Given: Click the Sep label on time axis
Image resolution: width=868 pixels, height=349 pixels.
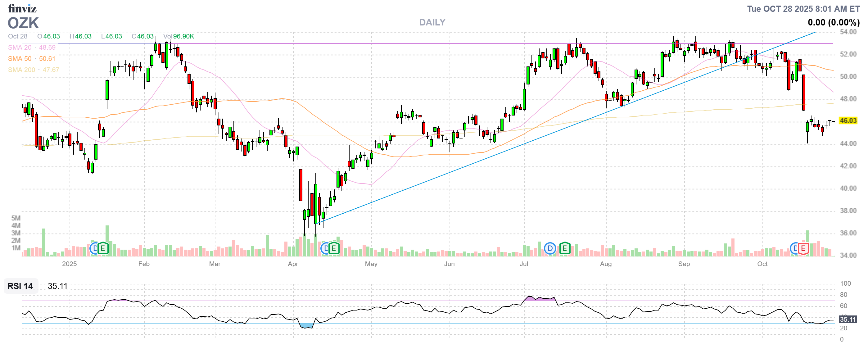Looking at the screenshot, I should coord(684,264).
